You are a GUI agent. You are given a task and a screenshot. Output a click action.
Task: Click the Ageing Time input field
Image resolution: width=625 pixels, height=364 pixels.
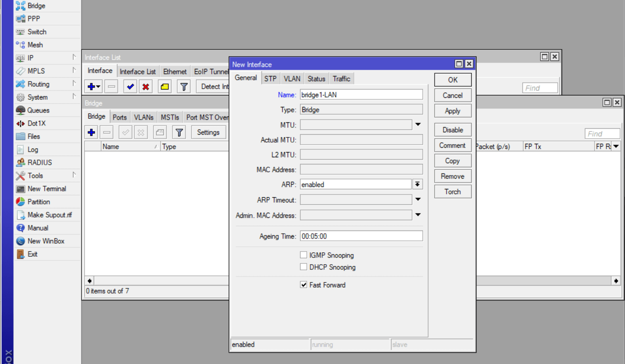(x=361, y=236)
